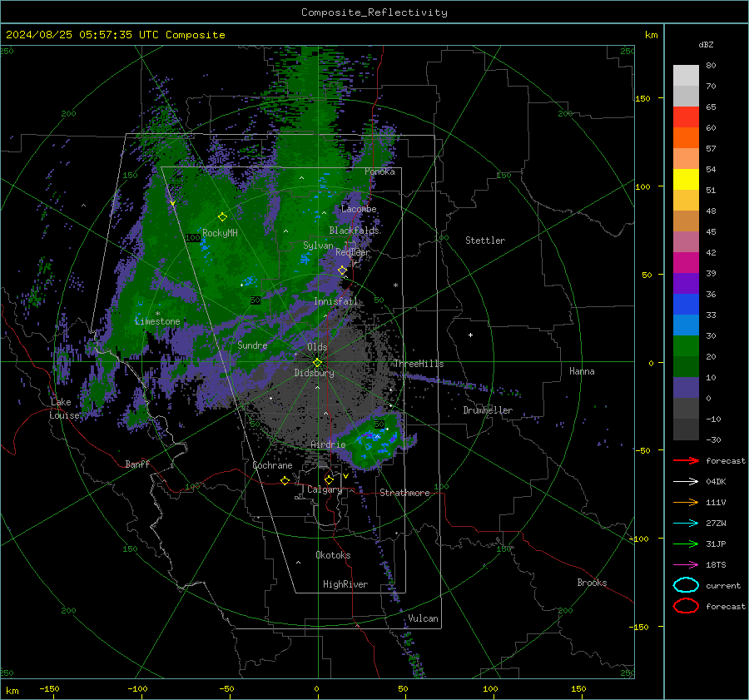Click the white 04DK arrow legend icon

686,482
